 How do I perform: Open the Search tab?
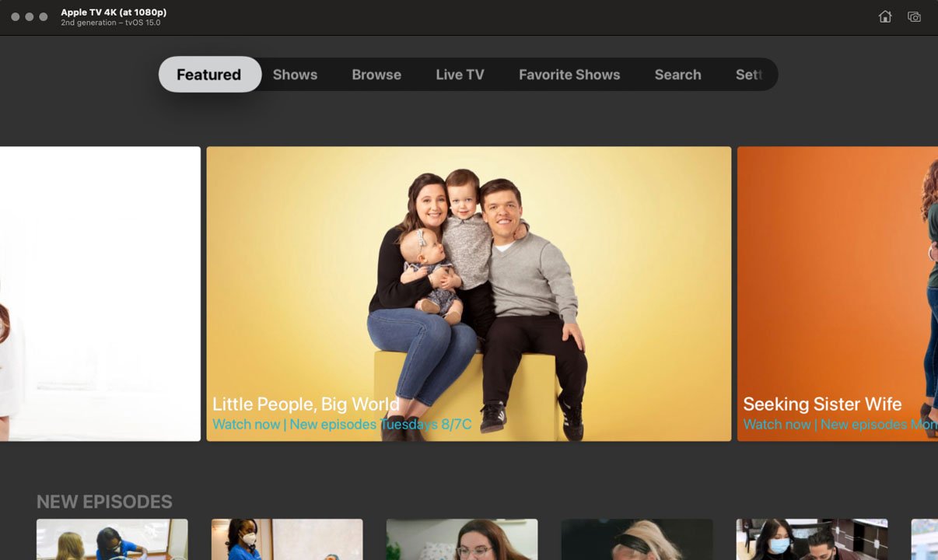tap(677, 74)
